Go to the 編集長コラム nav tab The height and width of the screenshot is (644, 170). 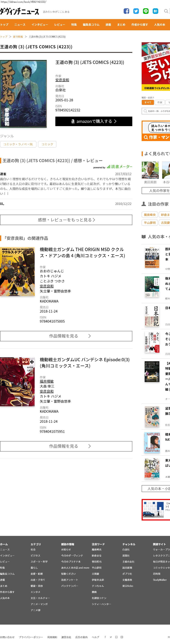point(91,24)
